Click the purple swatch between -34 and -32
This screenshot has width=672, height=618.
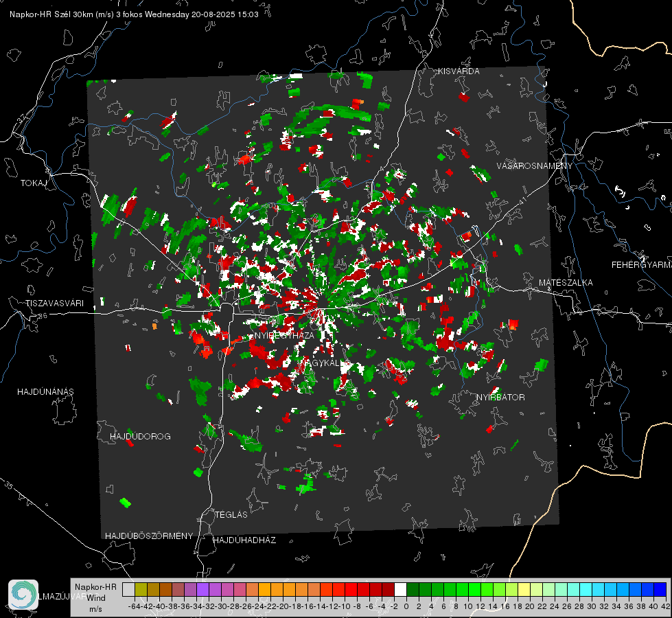pos(202,589)
